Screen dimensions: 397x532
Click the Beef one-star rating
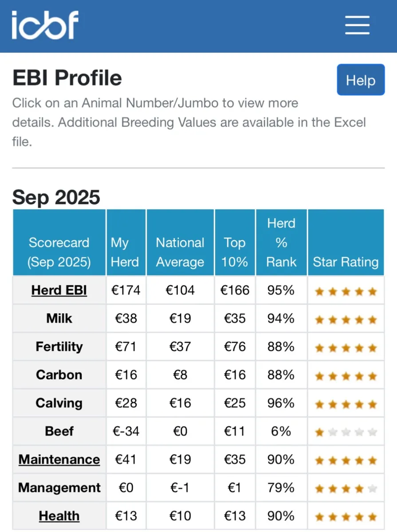(346, 432)
